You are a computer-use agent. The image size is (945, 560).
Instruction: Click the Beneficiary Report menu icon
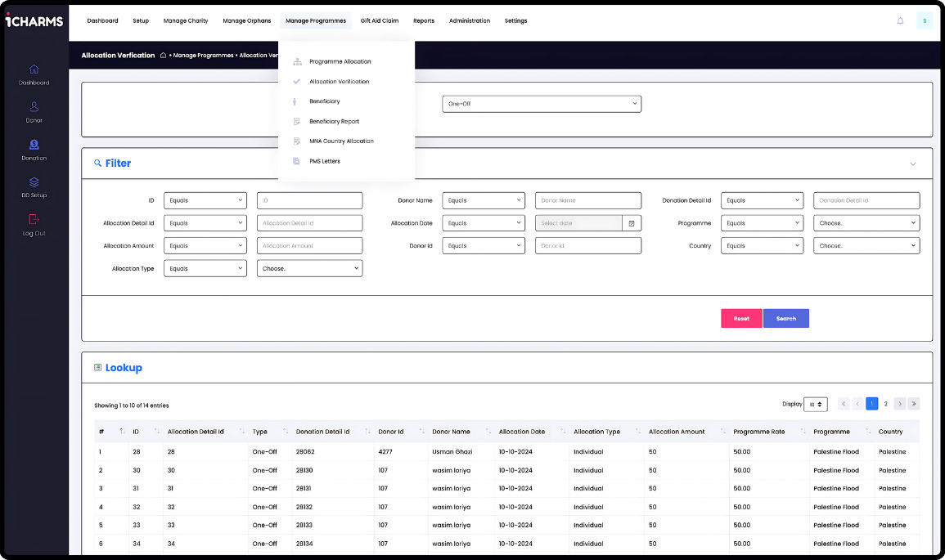click(x=296, y=121)
